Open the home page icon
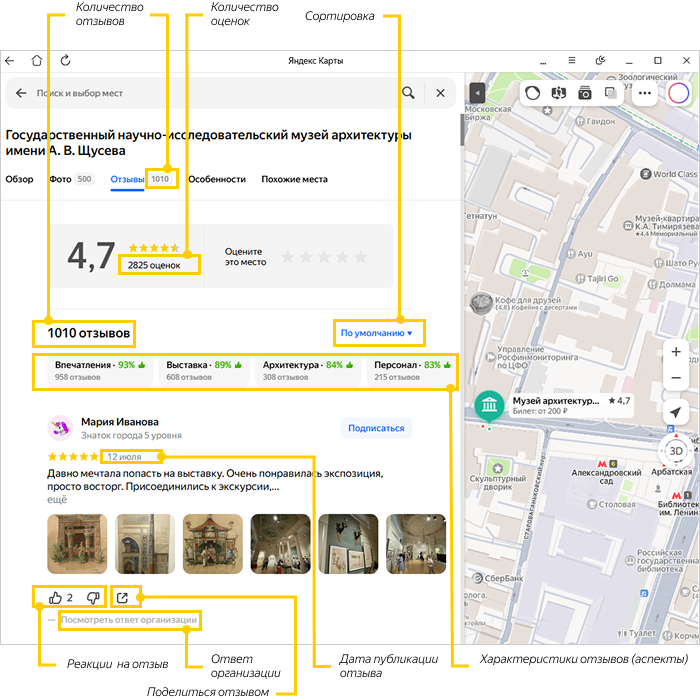This screenshot has height=699, width=700. (37, 60)
